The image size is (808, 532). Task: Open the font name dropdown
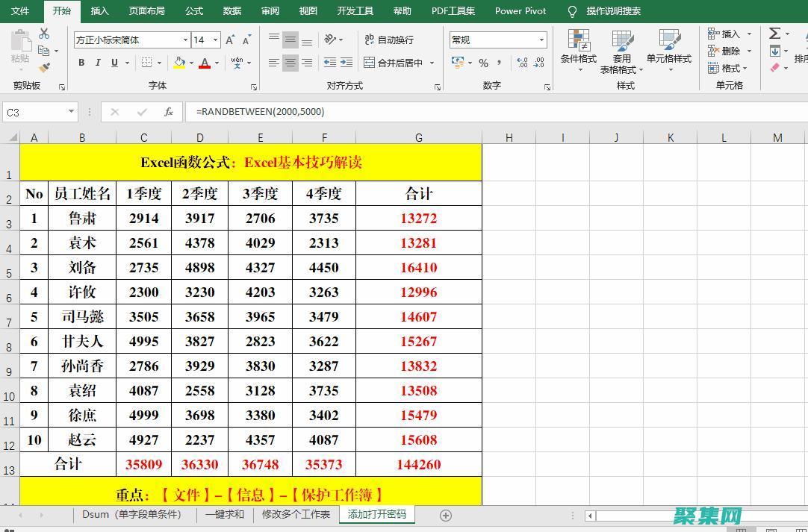(x=185, y=40)
